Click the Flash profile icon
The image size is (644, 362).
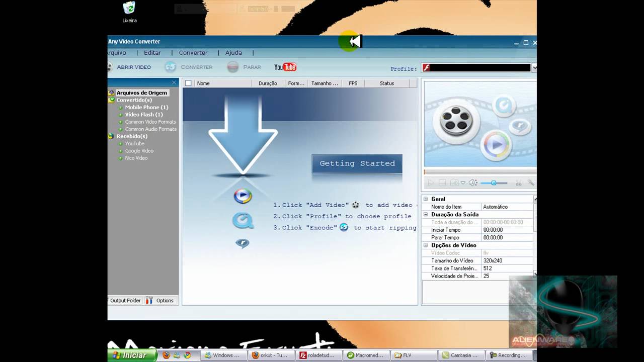426,68
